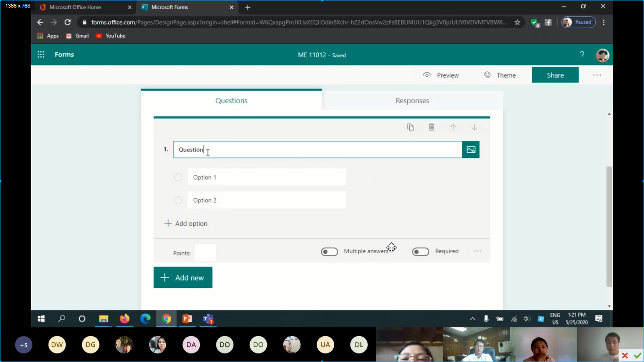Open the green shield browser extension
Image resolution: width=644 pixels, height=362 pixels.
point(535,23)
